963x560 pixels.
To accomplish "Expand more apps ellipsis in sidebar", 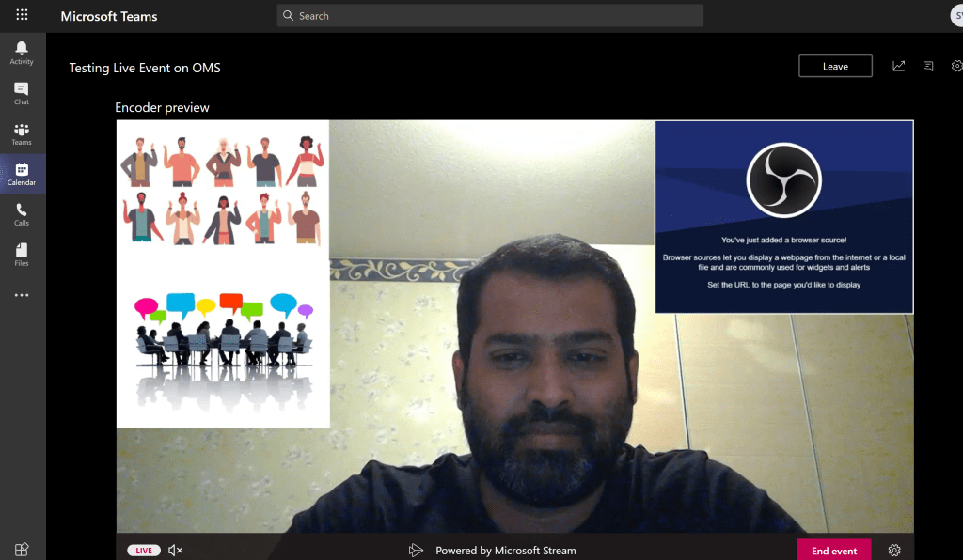I will tap(22, 295).
